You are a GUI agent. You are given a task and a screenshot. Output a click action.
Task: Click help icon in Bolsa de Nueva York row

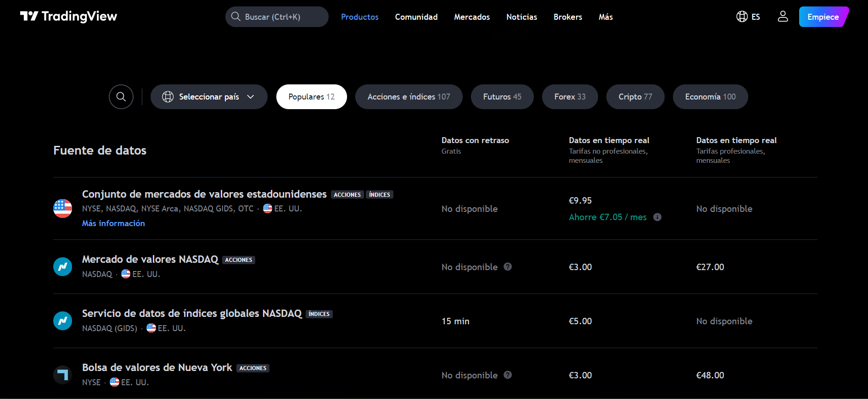click(508, 375)
